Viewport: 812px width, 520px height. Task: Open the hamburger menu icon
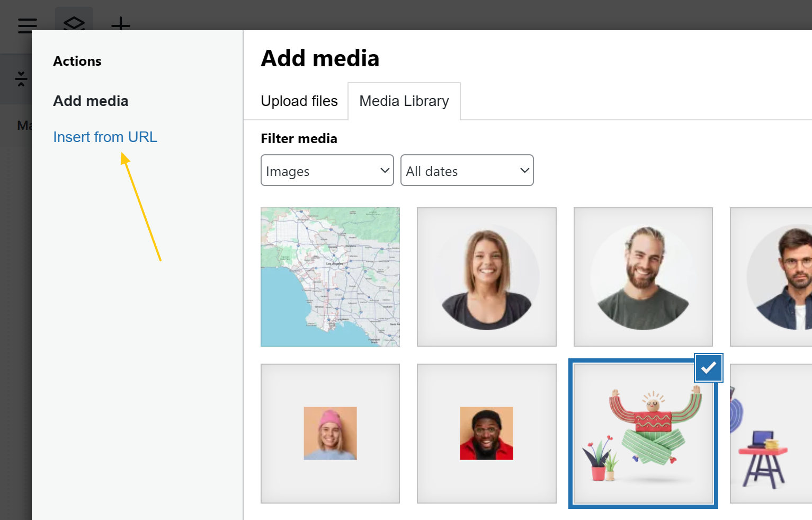click(x=27, y=25)
